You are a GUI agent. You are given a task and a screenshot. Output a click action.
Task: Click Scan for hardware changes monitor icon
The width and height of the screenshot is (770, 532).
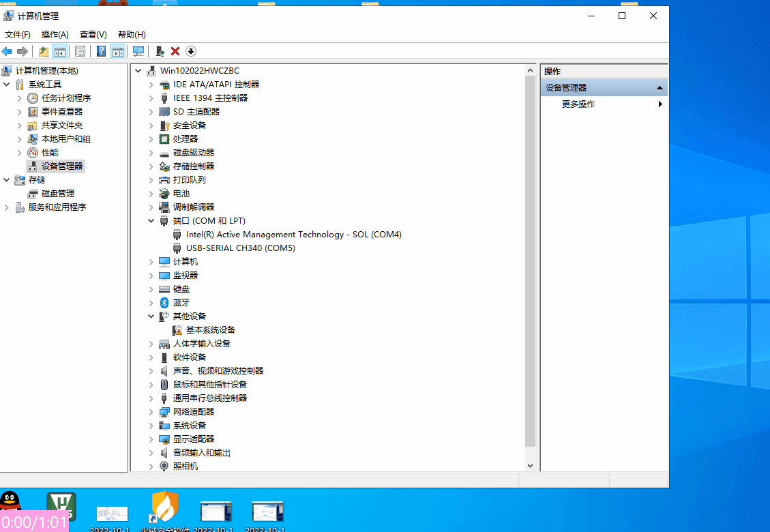pos(138,51)
